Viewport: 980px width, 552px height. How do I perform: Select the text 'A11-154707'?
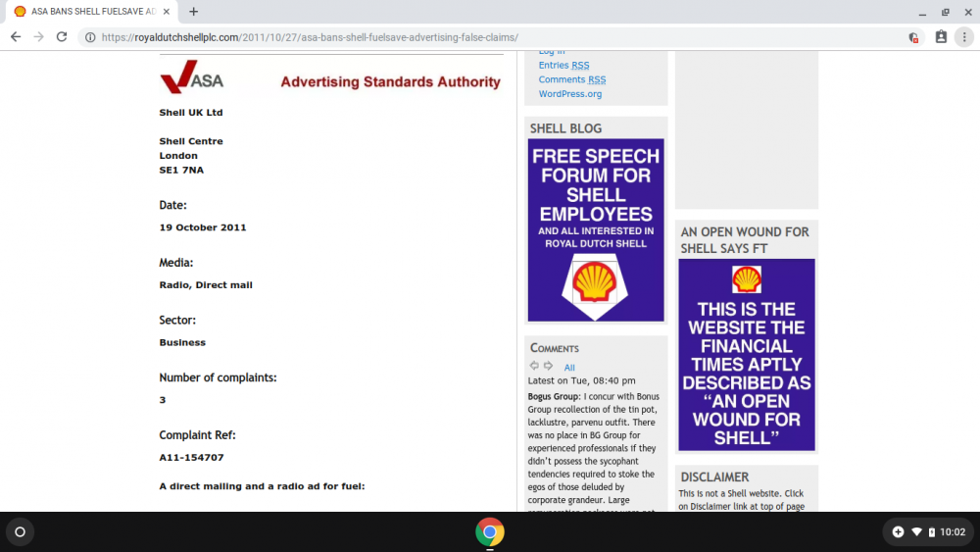[x=191, y=458]
